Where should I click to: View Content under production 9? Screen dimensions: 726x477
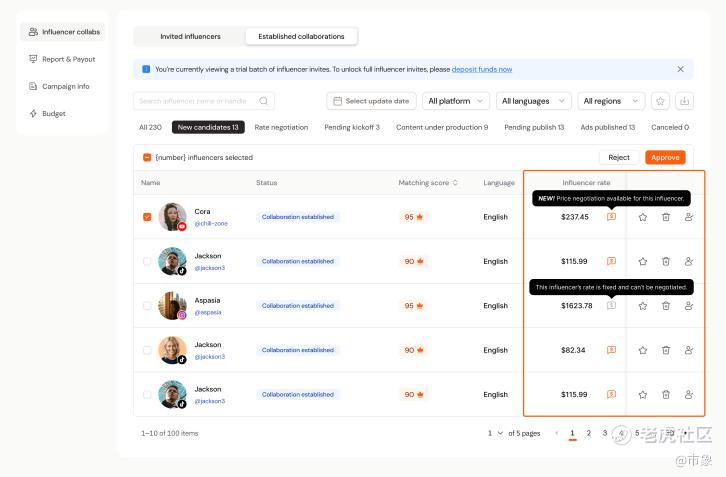[442, 127]
